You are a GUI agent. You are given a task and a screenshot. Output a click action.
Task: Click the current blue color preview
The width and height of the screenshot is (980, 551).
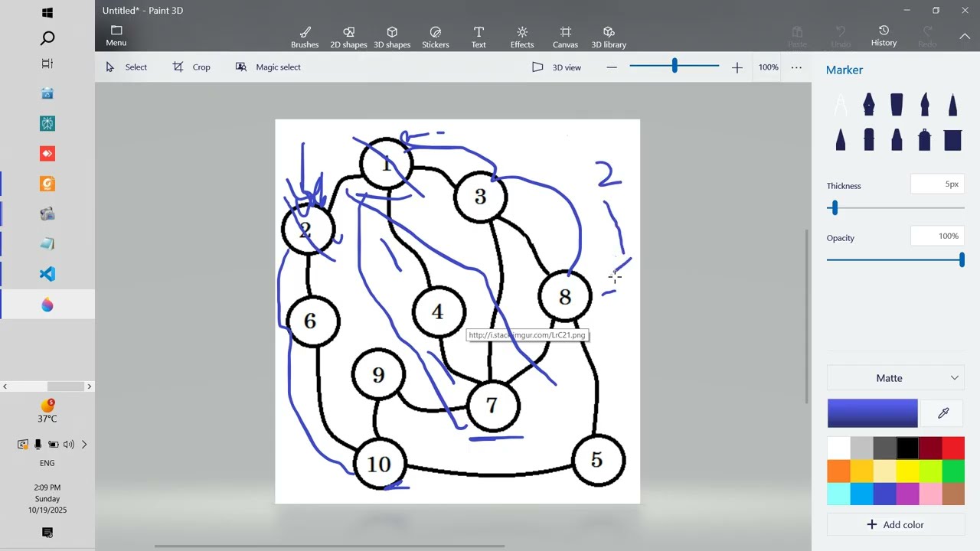(872, 413)
